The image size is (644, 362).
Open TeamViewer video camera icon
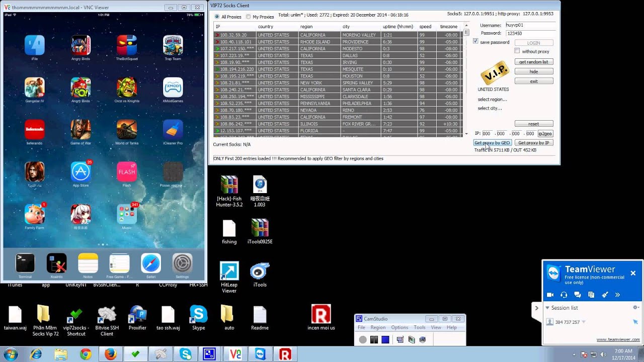tap(550, 295)
